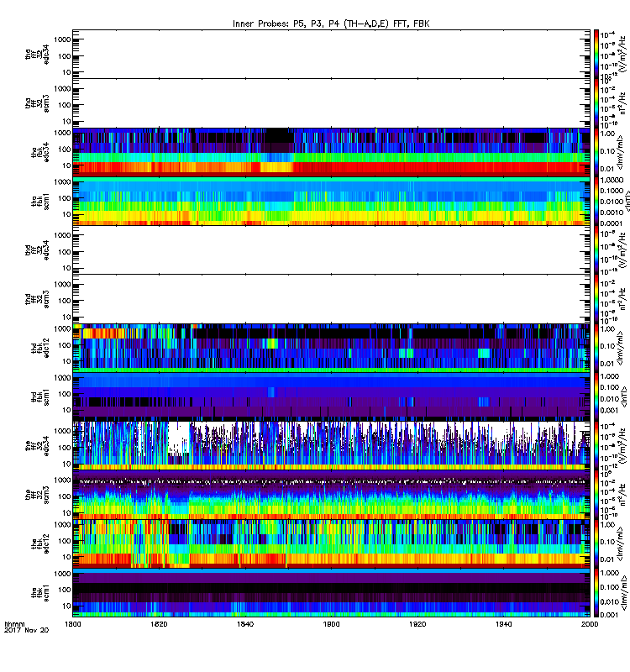
Task: Click the color bar beside thd fff edc34 panel
Action: coord(596,249)
